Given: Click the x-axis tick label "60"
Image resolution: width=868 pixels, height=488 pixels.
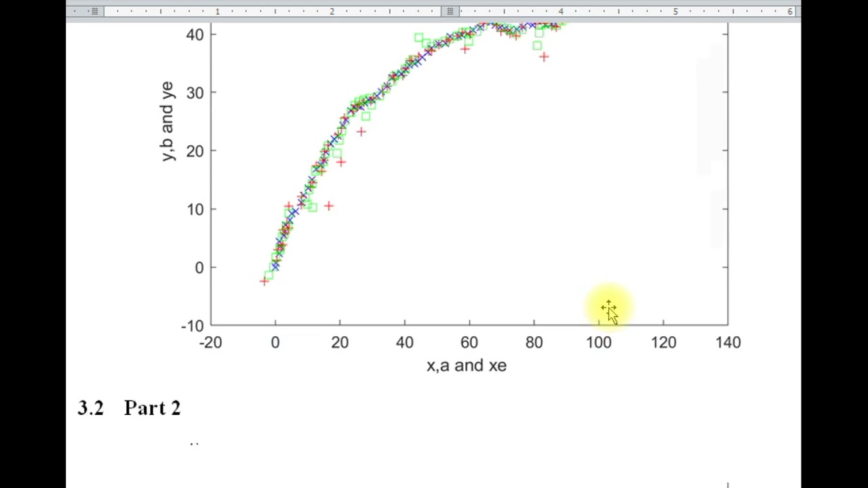Looking at the screenshot, I should (469, 343).
